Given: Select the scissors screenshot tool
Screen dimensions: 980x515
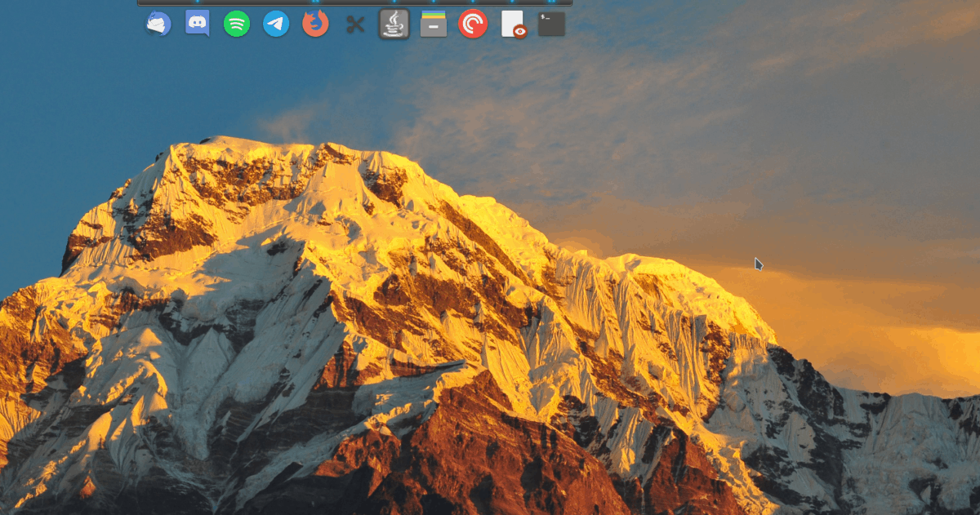Looking at the screenshot, I should (354, 25).
